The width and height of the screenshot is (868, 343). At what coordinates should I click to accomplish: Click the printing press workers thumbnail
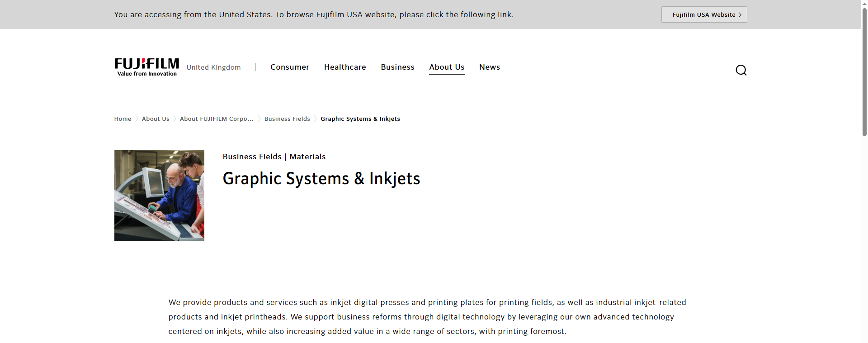(x=159, y=195)
